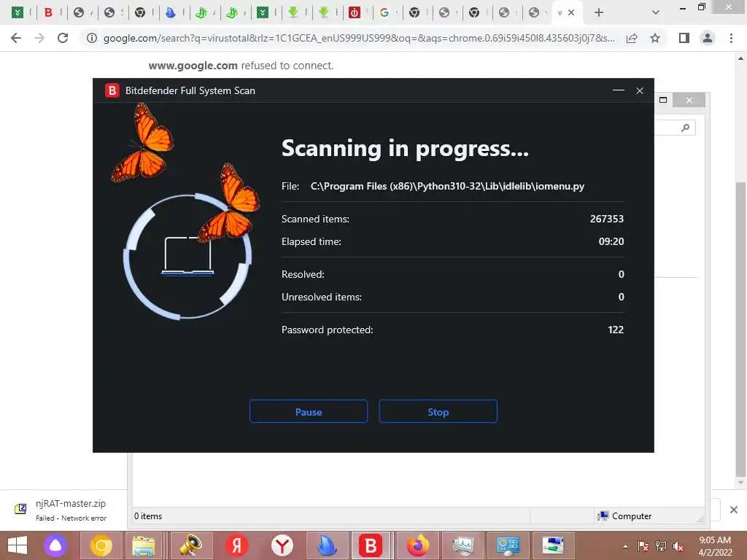Switch to the Google G tab
Viewport: 747px width, 560px height.
(x=384, y=13)
